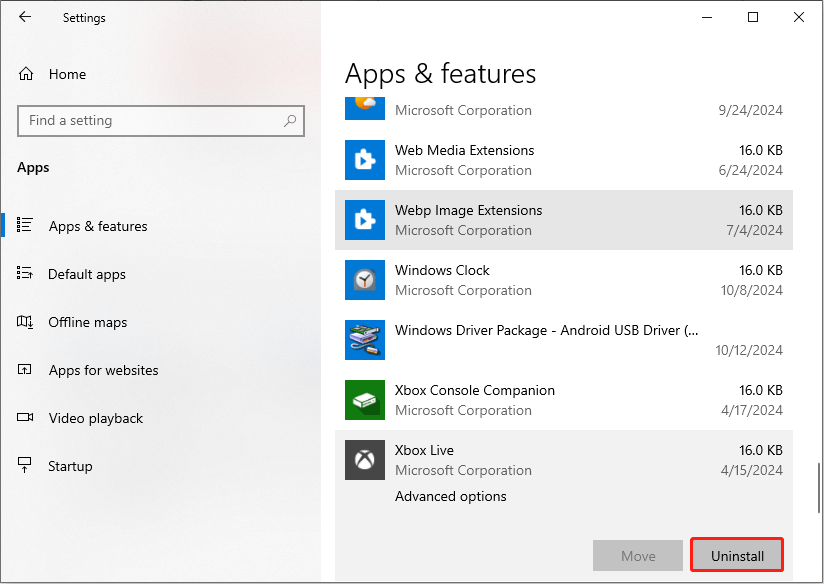This screenshot has height=584, width=824.
Task: Click Uninstall for Xbox Live
Action: pyautogui.click(x=737, y=555)
